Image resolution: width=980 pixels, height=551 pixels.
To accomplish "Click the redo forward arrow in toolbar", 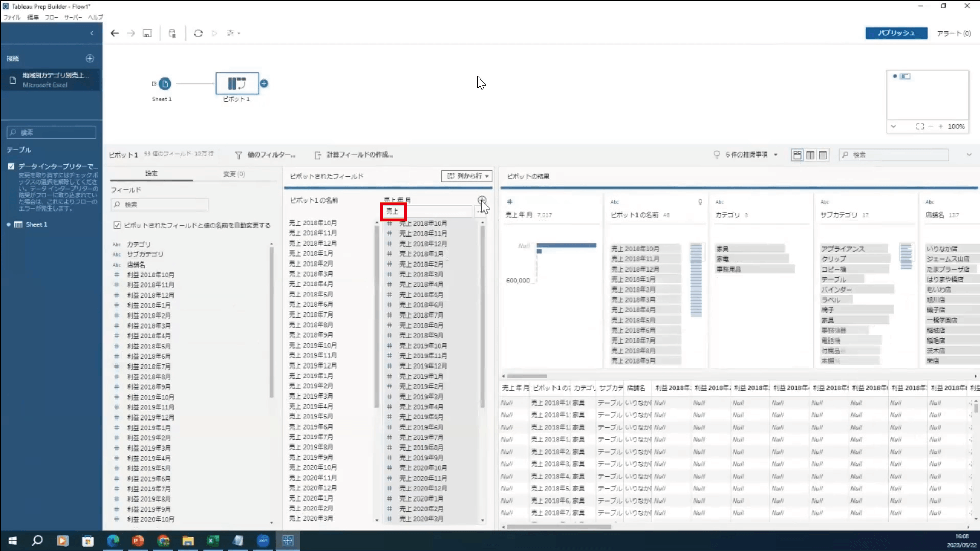I will [131, 33].
